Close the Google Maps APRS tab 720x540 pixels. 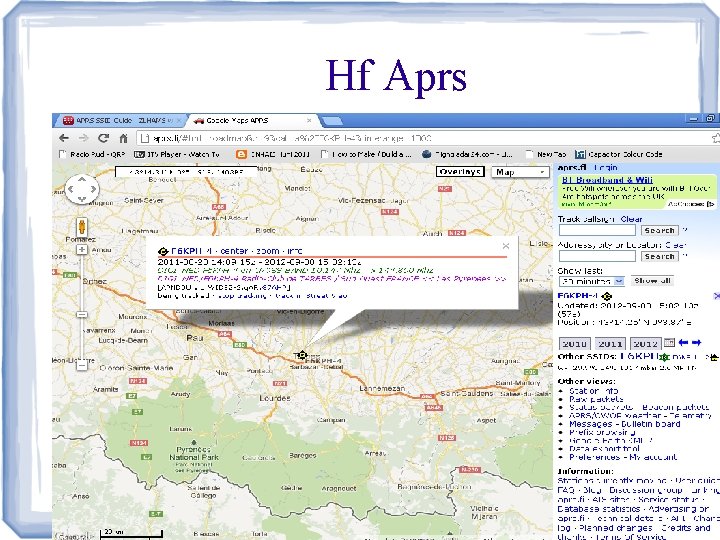coord(309,120)
